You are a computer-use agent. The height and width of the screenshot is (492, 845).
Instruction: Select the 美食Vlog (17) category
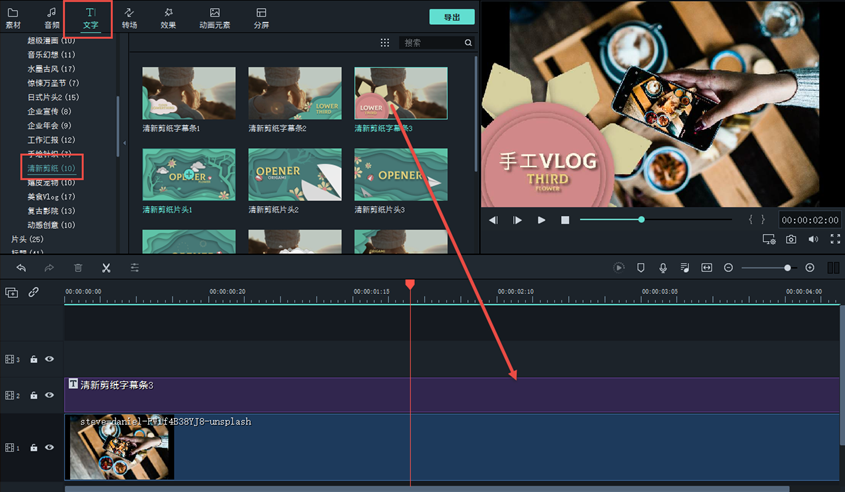51,197
